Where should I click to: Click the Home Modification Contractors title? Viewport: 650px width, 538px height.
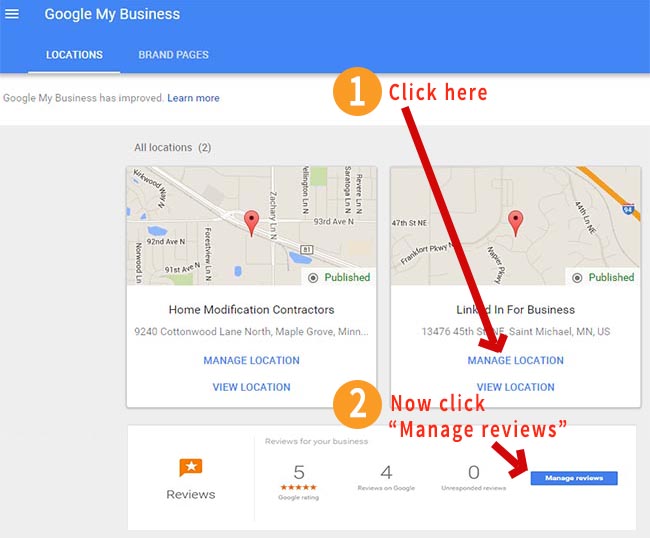point(251,310)
